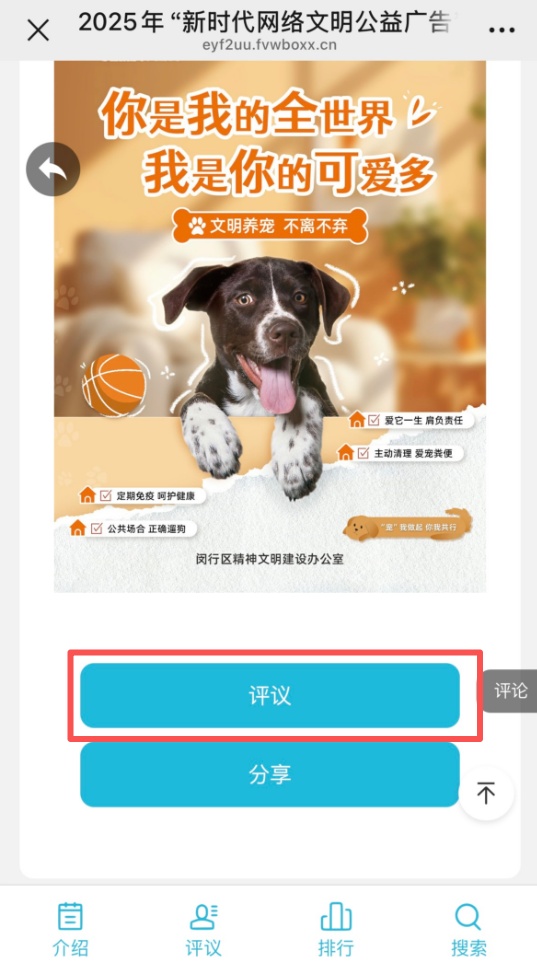Tap the scroll-to-top arrow button

coord(486,793)
